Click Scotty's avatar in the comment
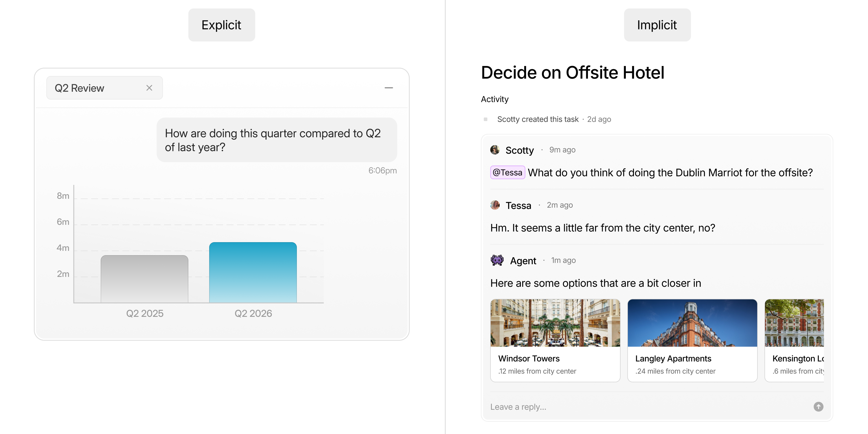The image size is (868, 434). click(x=495, y=150)
